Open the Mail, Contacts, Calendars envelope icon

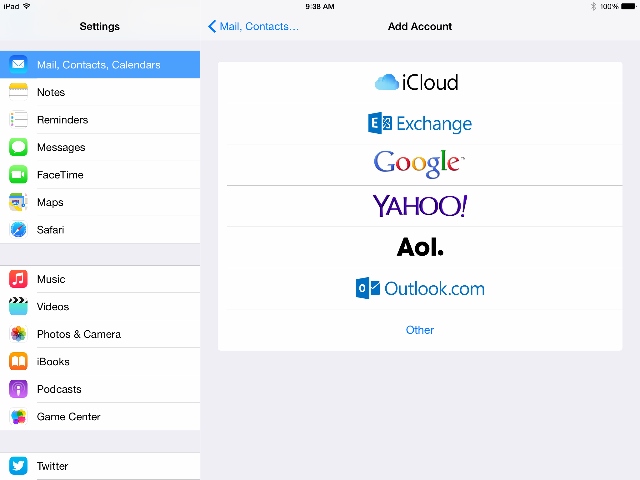tap(18, 64)
